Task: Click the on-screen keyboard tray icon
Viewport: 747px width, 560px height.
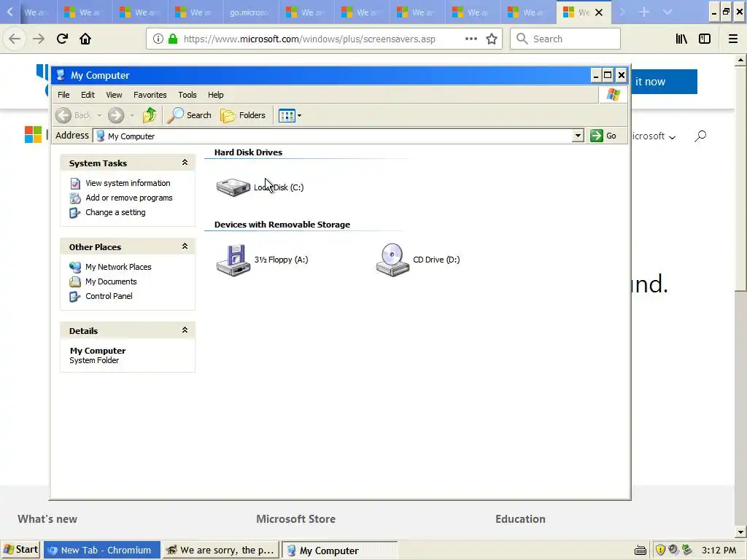Action: (x=640, y=551)
